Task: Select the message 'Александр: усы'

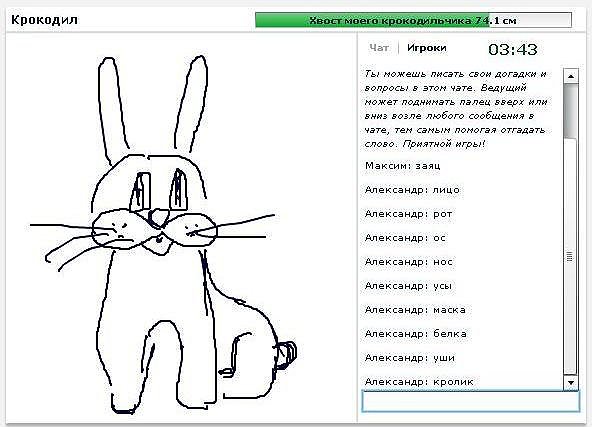Action: click(x=408, y=286)
